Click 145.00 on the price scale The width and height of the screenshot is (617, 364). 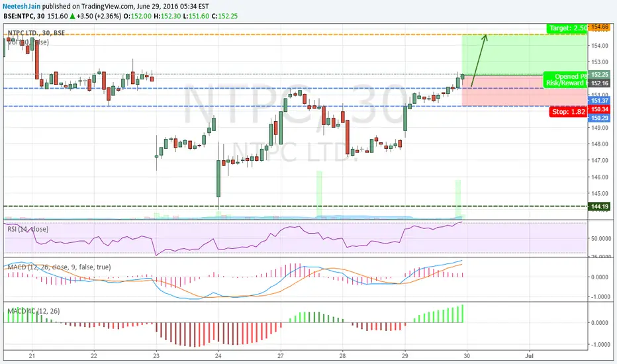600,193
